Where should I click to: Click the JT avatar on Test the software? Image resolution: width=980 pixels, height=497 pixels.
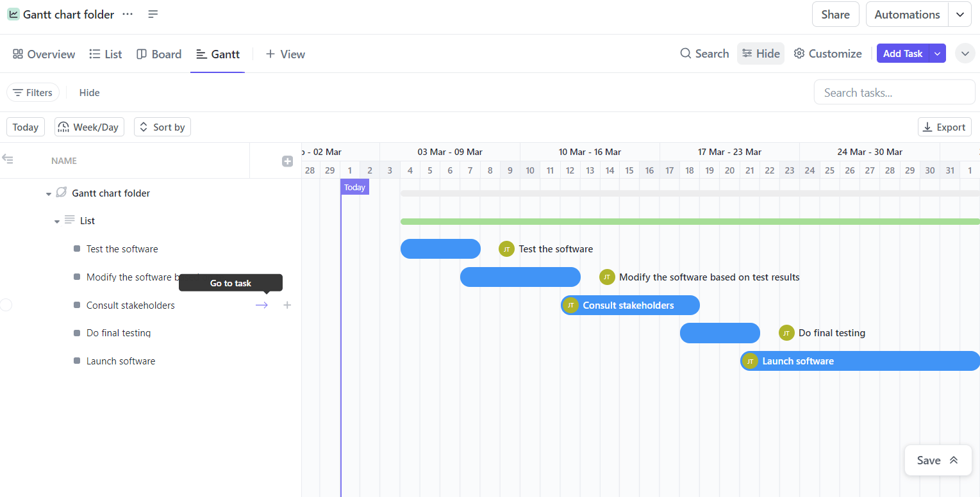[506, 248]
